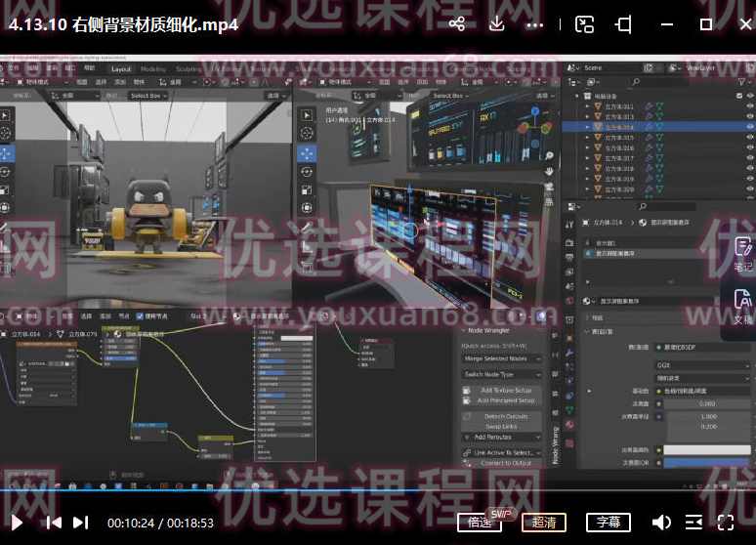
Task: Select the box-select tool in right viewport
Action: (x=307, y=115)
